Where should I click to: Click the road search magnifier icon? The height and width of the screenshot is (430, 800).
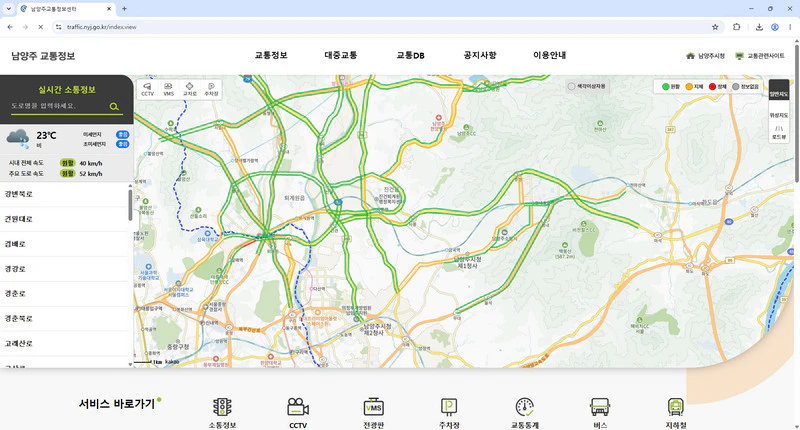point(114,106)
